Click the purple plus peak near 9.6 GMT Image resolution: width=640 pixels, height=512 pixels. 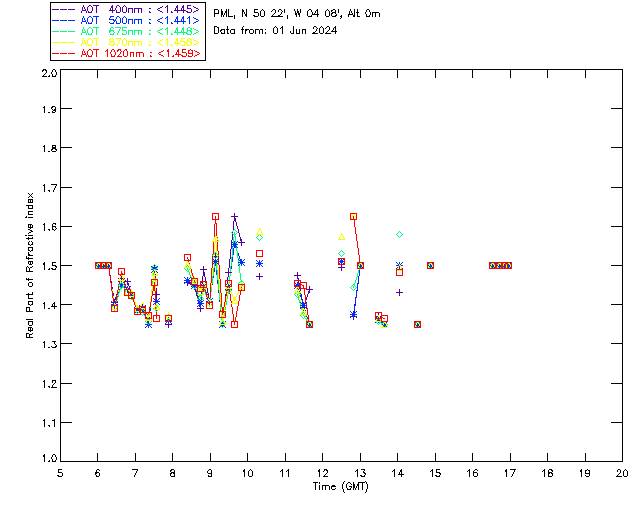coord(234,216)
